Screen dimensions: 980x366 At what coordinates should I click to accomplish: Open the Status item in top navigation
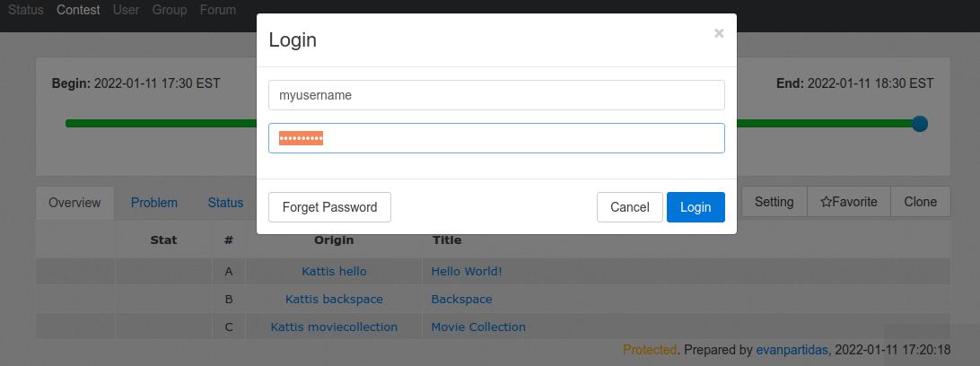(x=26, y=11)
